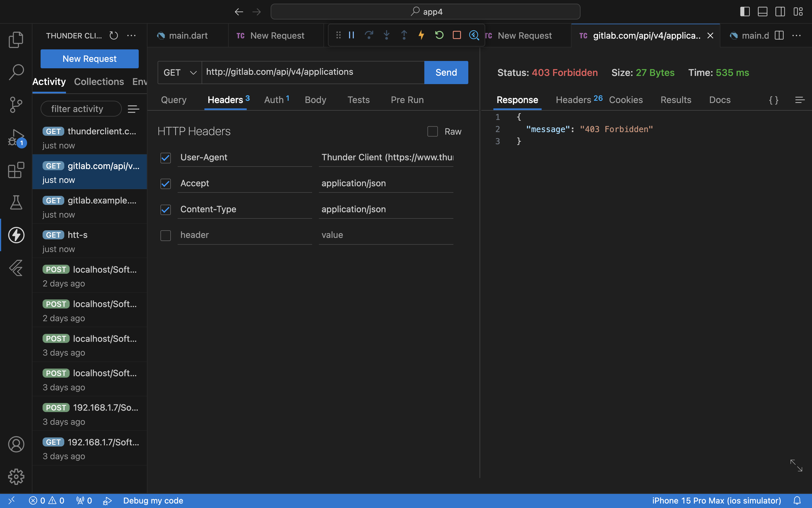Open Run and Debug view

(16, 137)
